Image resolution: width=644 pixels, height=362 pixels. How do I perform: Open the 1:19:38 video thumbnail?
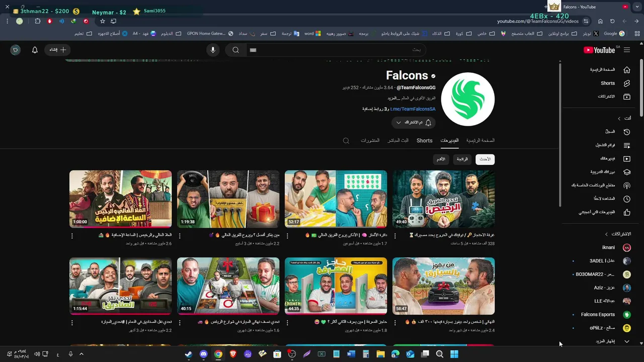tap(228, 199)
